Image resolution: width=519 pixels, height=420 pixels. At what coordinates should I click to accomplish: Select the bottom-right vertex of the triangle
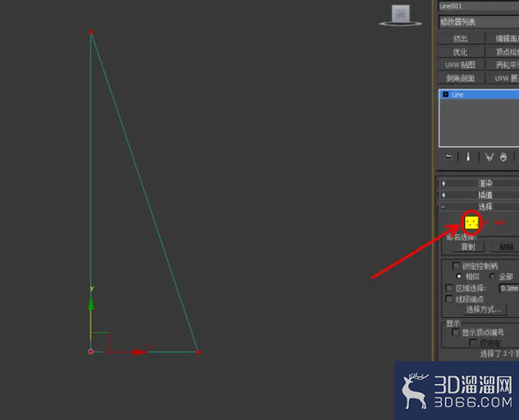coord(198,352)
